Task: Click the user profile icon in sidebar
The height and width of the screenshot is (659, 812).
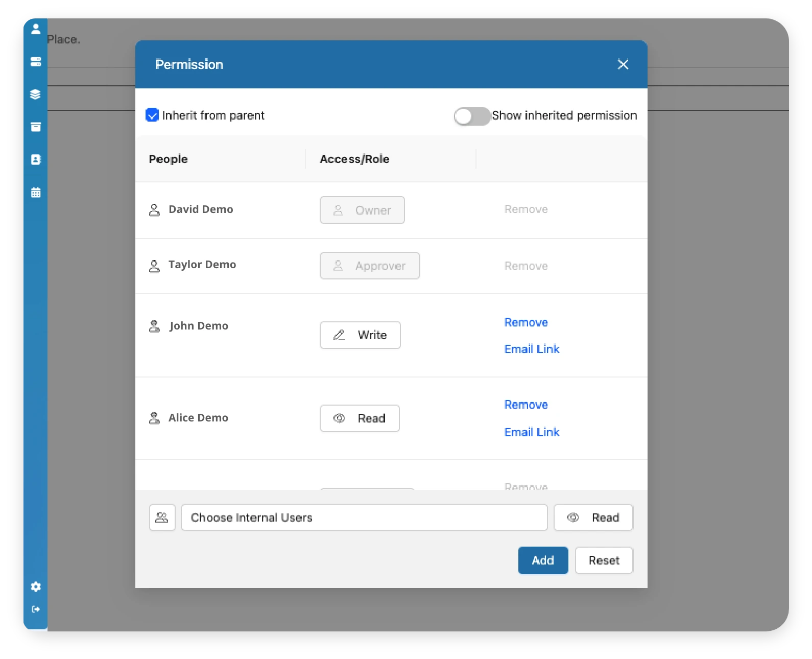Action: pyautogui.click(x=35, y=29)
